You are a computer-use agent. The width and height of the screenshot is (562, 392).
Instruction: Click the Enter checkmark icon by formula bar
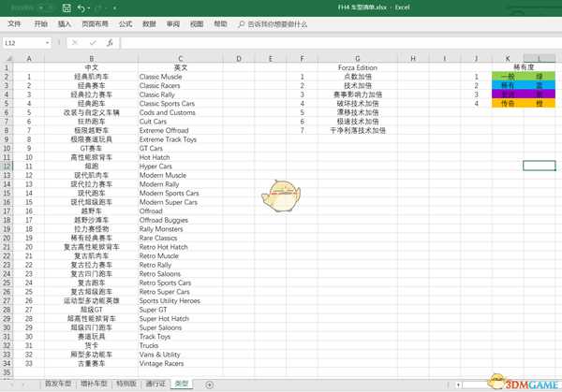tap(93, 43)
